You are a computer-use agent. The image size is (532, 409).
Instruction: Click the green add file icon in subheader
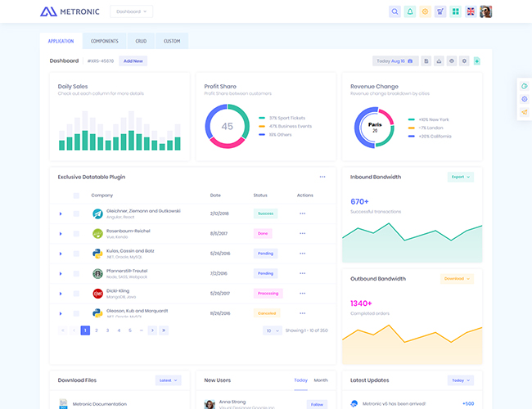(x=477, y=61)
